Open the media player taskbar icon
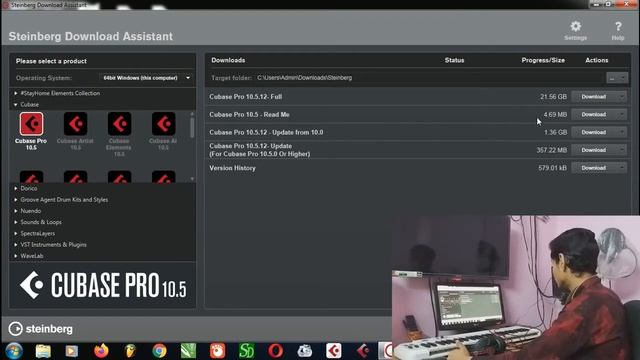The height and width of the screenshot is (360, 640). [72, 351]
